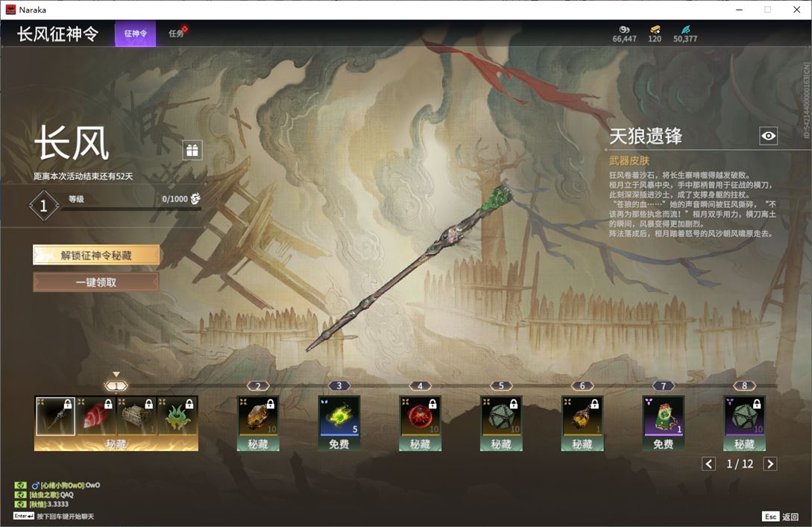Select the level 1 treasure chest reward

click(136, 416)
